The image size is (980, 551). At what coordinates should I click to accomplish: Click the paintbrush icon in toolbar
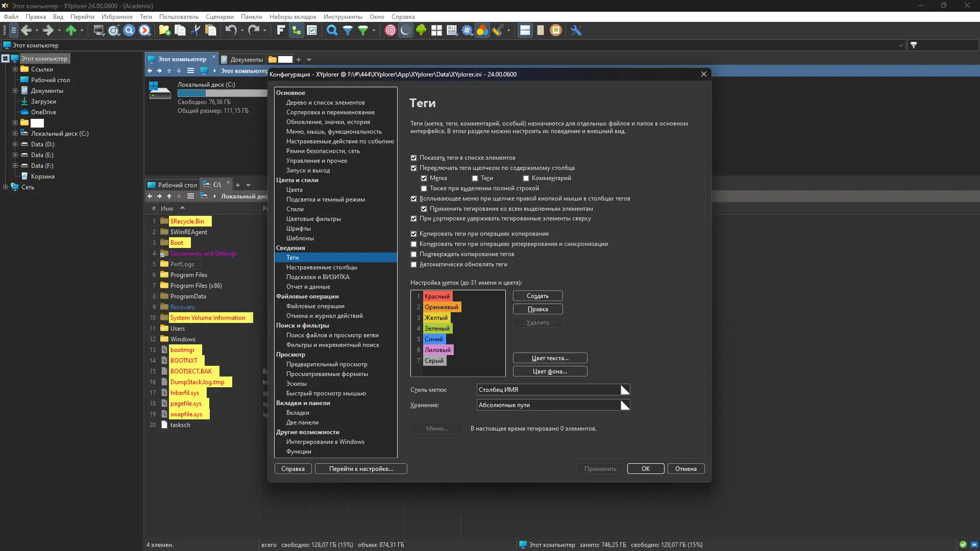click(x=498, y=31)
